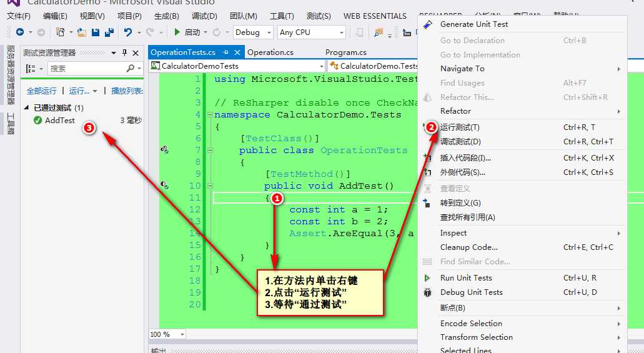
Task: Expand the 断点(B) submenu
Action: [522, 308]
